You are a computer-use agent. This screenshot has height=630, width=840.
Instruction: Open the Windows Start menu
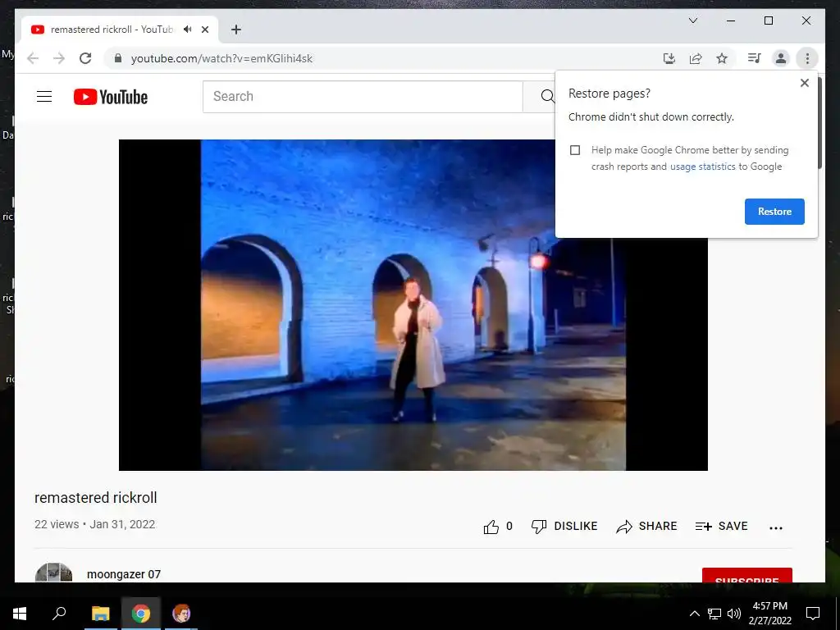[x=20, y=614]
